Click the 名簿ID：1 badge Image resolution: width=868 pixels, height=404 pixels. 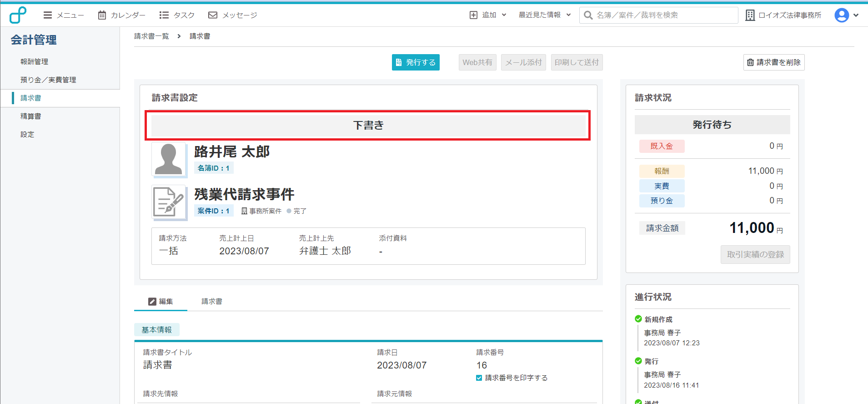pos(214,168)
